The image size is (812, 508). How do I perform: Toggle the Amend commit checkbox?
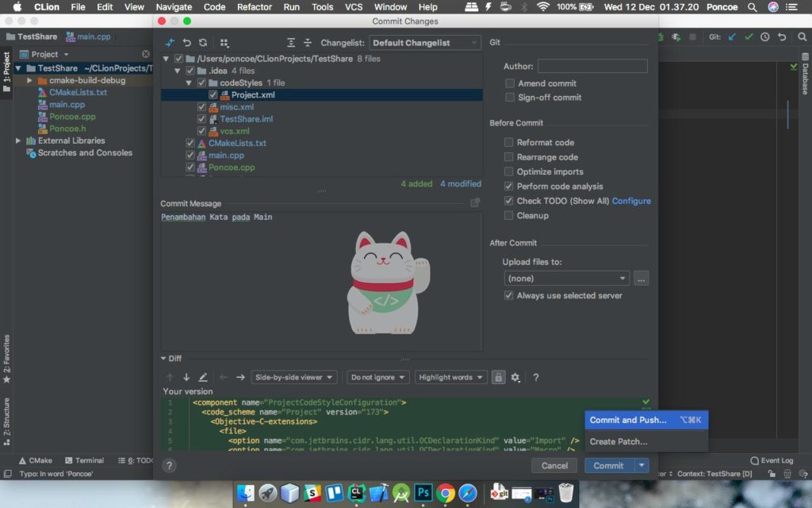pyautogui.click(x=510, y=83)
